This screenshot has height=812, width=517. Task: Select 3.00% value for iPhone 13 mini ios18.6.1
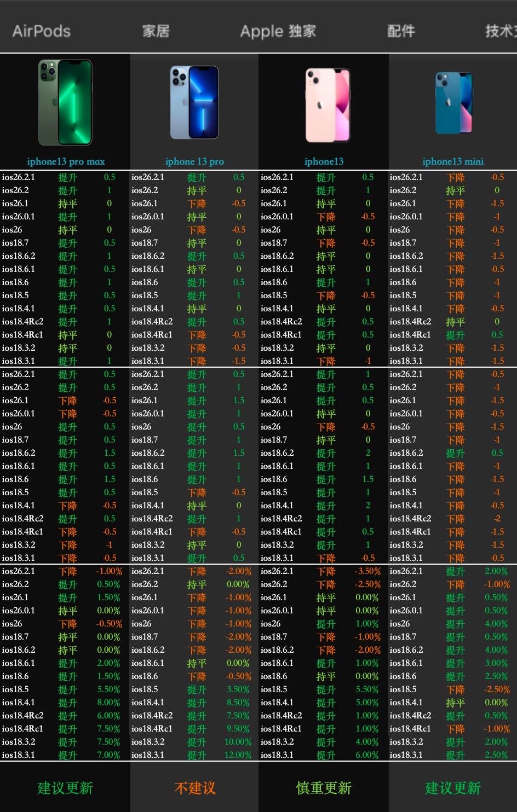(x=496, y=663)
